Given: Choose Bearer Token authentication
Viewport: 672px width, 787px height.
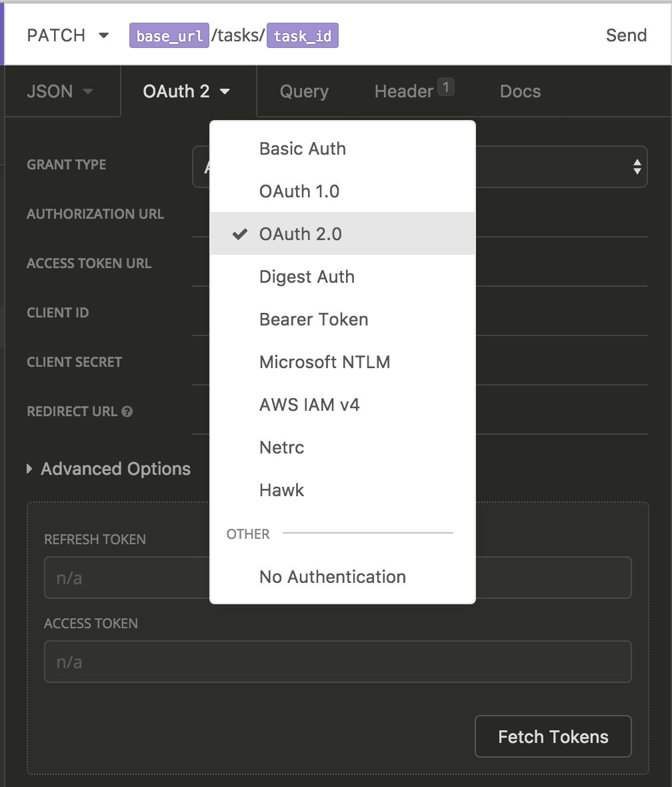Looking at the screenshot, I should tap(313, 319).
